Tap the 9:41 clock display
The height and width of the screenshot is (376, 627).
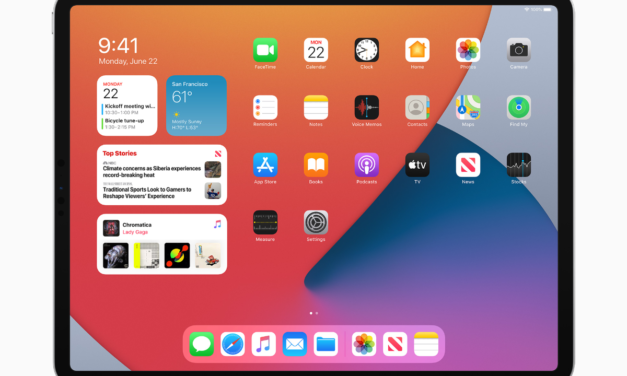[118, 46]
